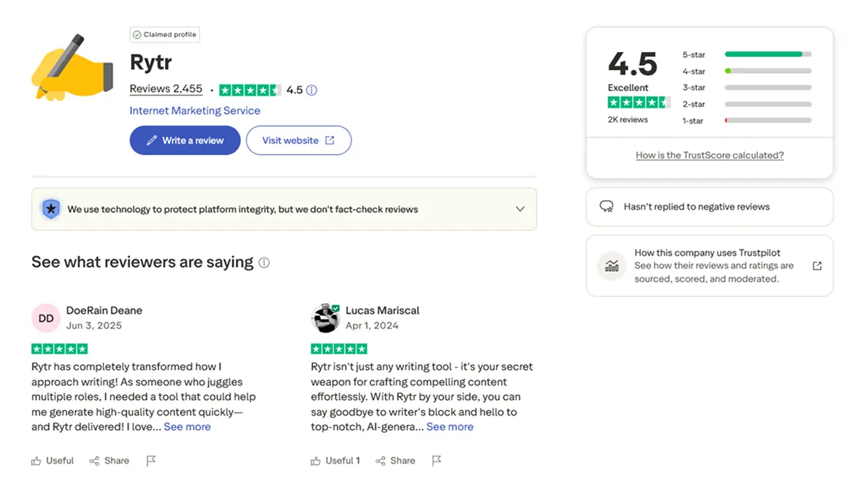Expand the platform integrity notice chevron
This screenshot has height=477, width=868.
pyautogui.click(x=519, y=209)
